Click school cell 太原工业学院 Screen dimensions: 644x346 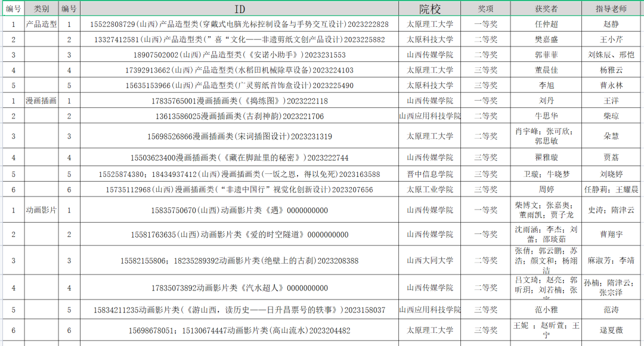point(429,189)
